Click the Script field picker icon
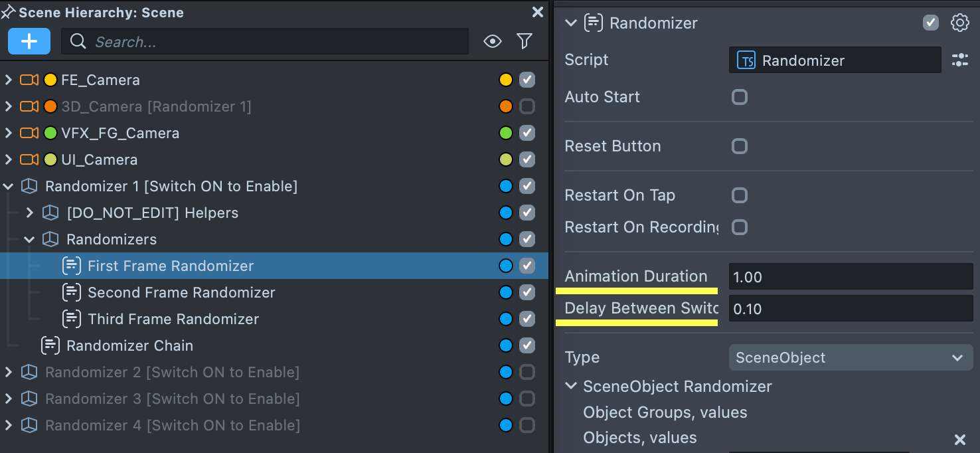 [959, 60]
